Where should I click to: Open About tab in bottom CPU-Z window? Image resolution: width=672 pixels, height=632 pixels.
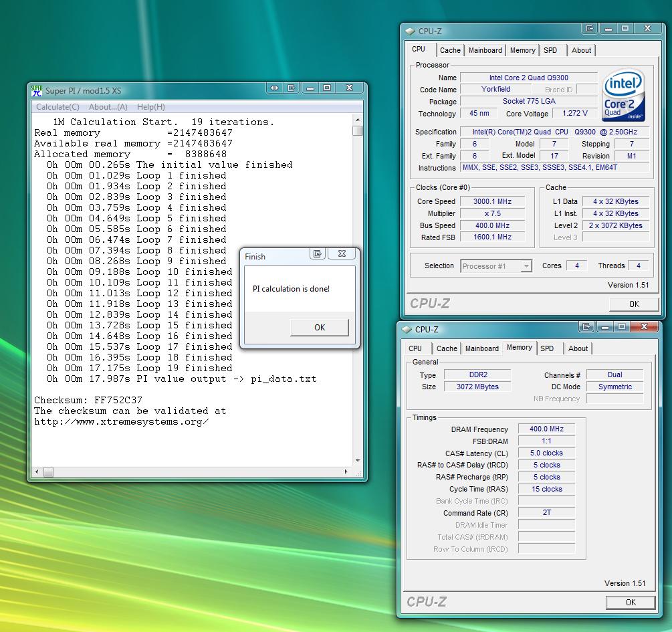tap(578, 348)
